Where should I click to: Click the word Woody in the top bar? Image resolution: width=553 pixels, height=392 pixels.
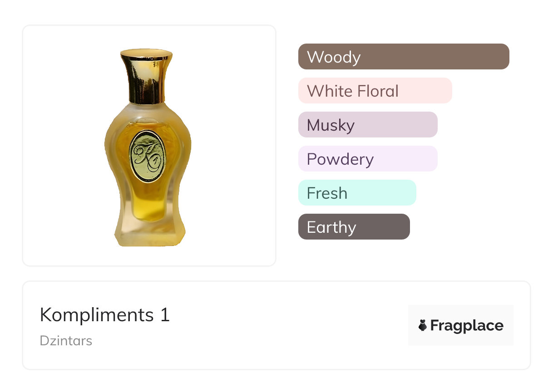tap(334, 57)
